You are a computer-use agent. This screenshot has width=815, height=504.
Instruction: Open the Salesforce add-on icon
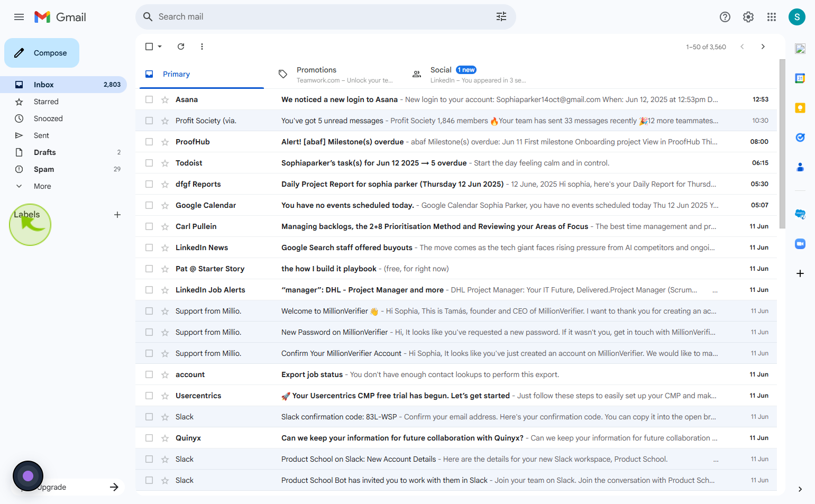[800, 214]
